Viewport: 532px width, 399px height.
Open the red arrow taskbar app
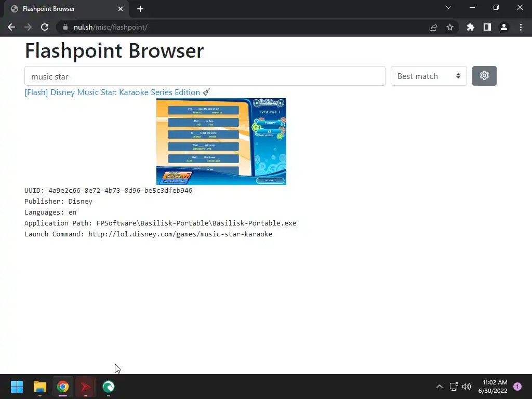(x=86, y=387)
